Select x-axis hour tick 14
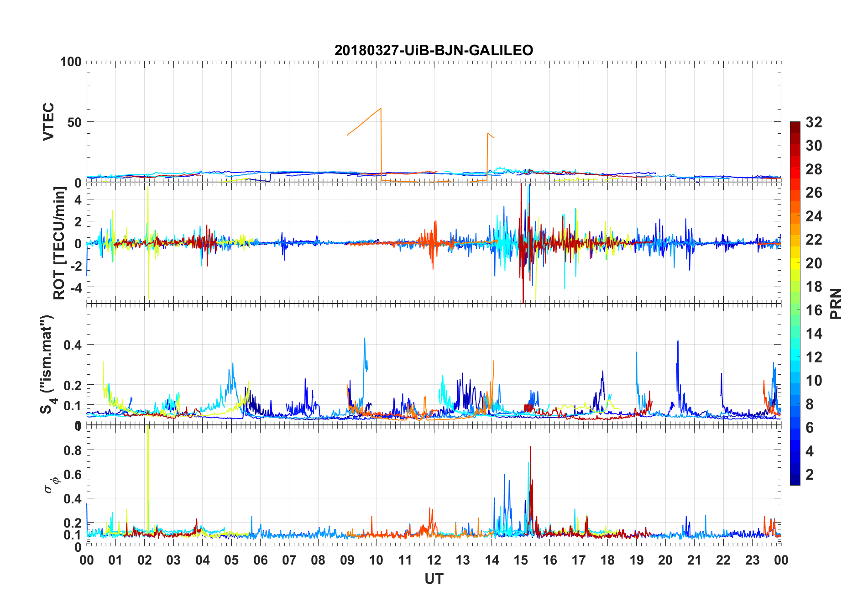Screen dimensions: 868x607 tap(492, 560)
